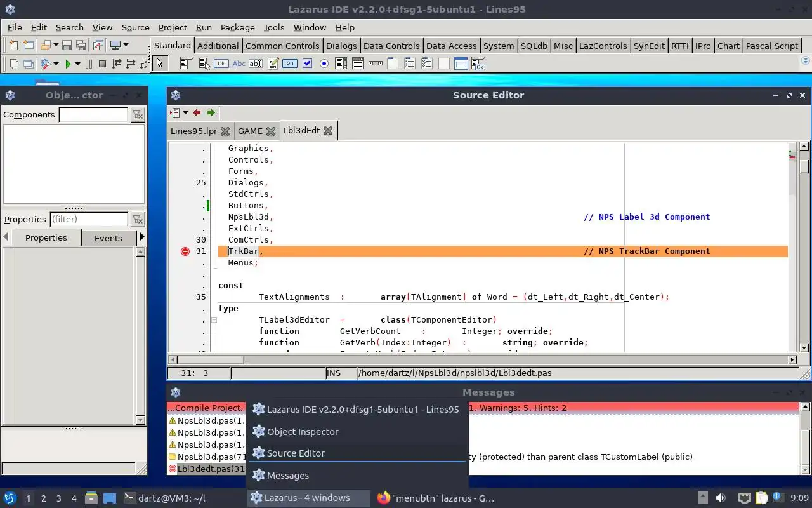Toggle form/unit view icon
812x508 pixels.
coord(98,45)
